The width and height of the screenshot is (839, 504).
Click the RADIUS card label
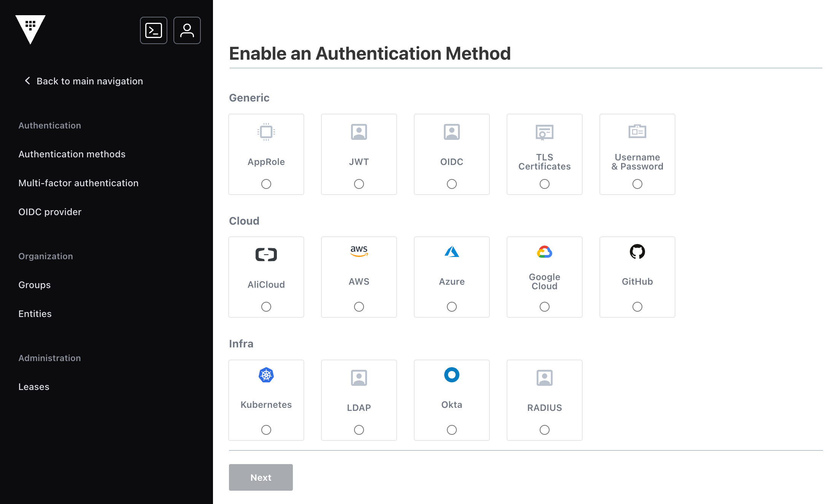coord(545,408)
